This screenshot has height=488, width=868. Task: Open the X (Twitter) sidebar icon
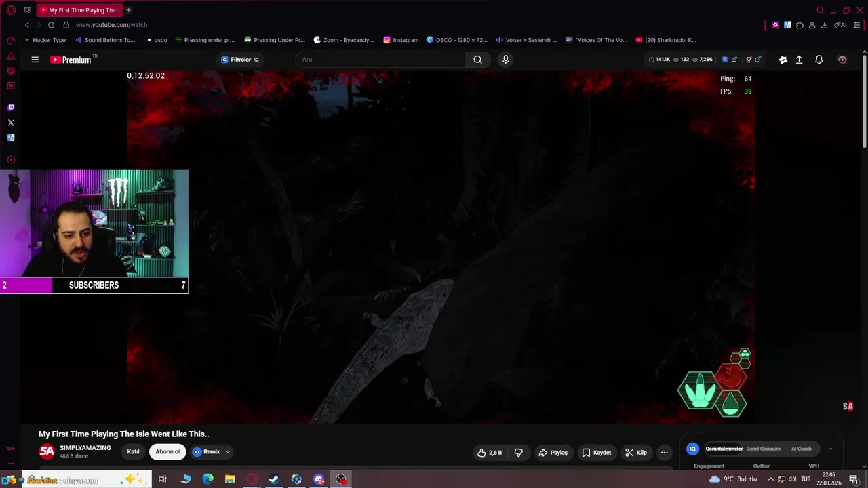pyautogui.click(x=11, y=123)
